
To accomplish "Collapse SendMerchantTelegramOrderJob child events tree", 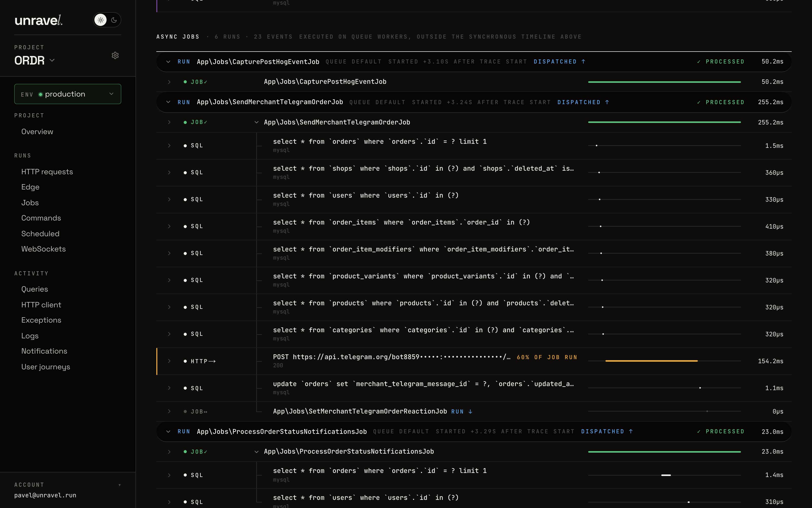I will [x=256, y=122].
